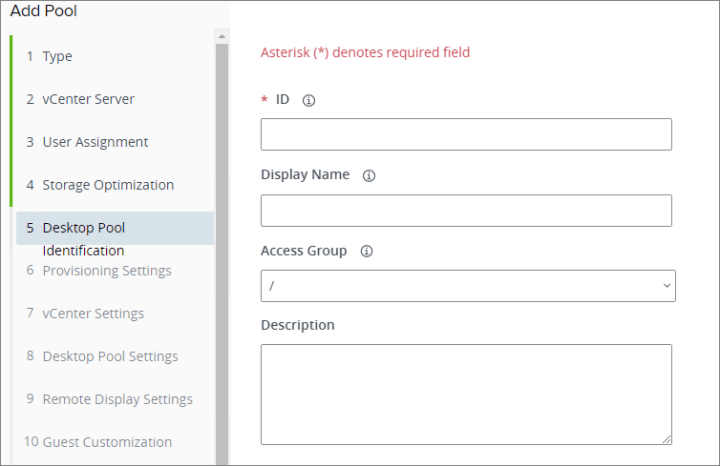Select the vCenter Server step
This screenshot has width=720, height=466.
tap(88, 99)
